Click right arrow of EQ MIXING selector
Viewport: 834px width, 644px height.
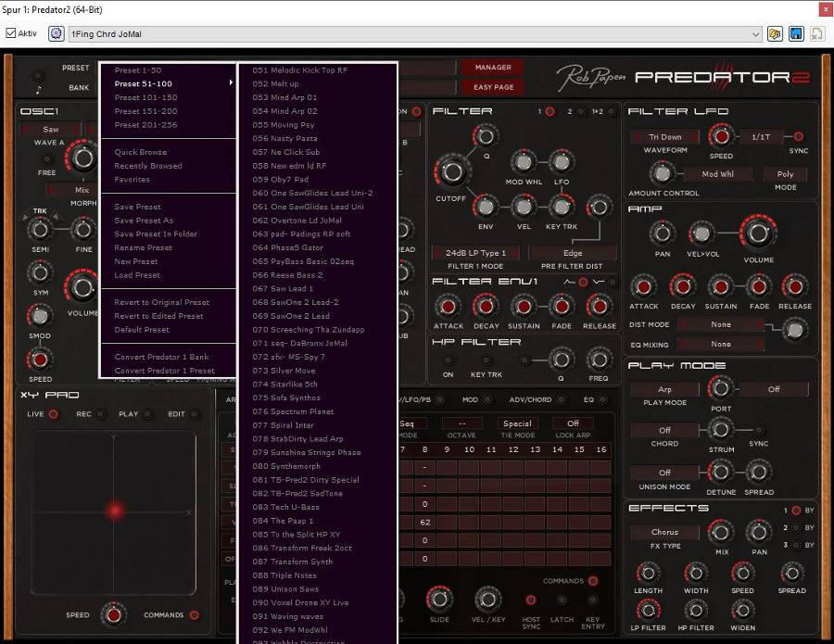click(760, 345)
